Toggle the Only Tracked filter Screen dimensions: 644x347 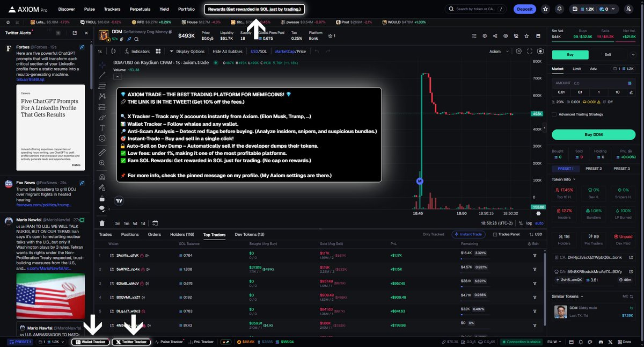coord(433,234)
